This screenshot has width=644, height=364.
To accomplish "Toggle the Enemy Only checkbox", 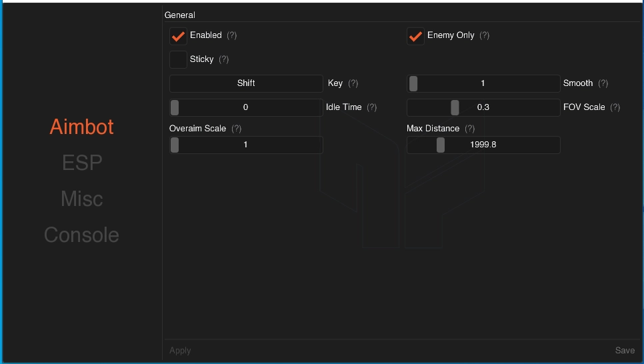I will (x=415, y=36).
